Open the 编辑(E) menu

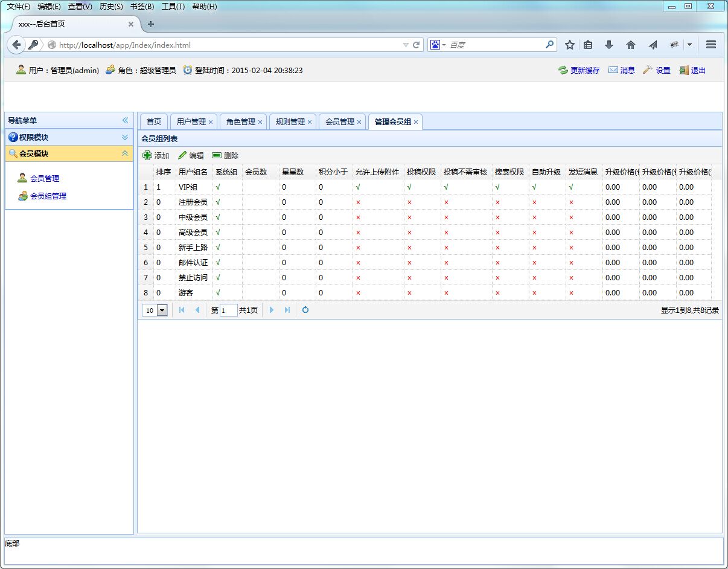49,7
